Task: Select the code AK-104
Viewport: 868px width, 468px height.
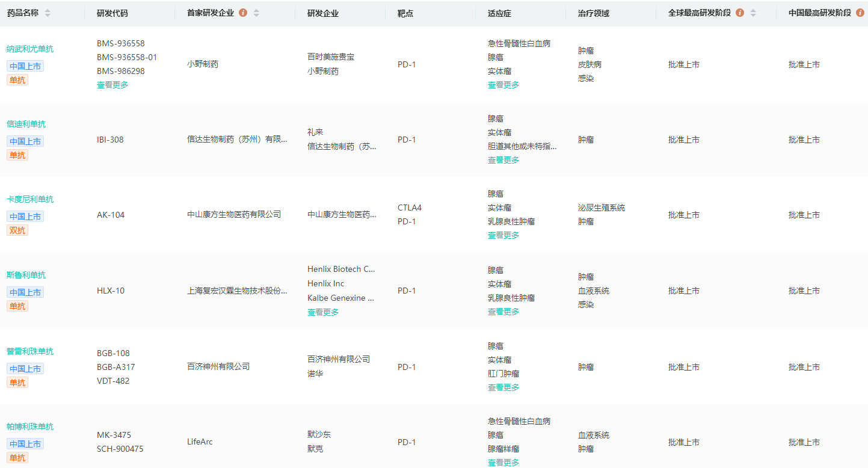Action: [111, 215]
